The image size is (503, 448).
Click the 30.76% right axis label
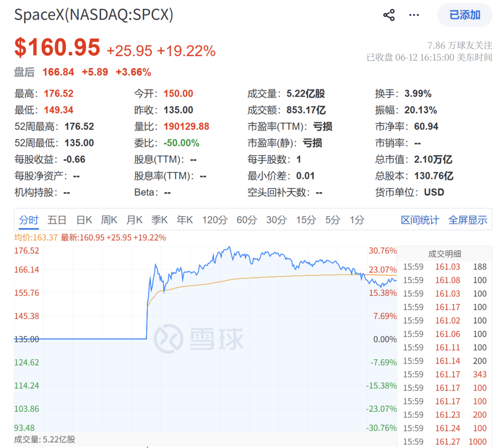pyautogui.click(x=383, y=251)
